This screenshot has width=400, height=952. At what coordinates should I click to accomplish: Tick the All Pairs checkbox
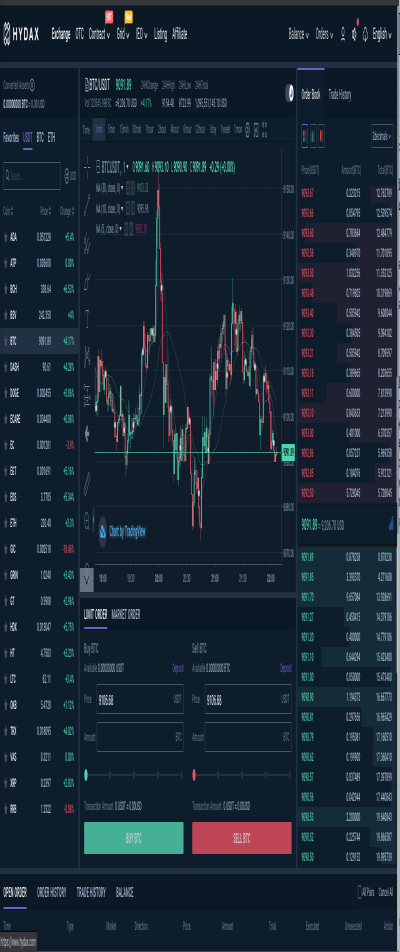(359, 892)
